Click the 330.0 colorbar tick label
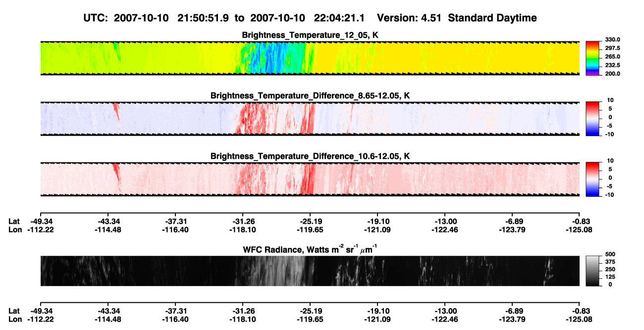644x330 pixels. tap(612, 40)
